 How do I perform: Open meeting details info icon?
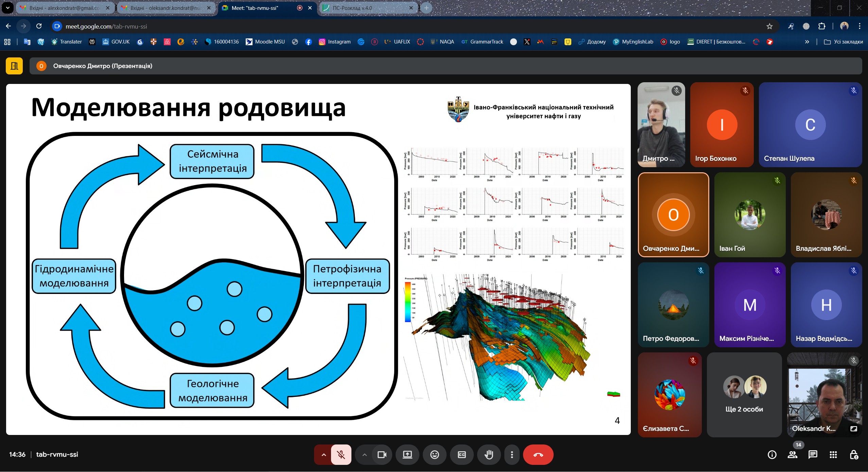[x=772, y=455]
